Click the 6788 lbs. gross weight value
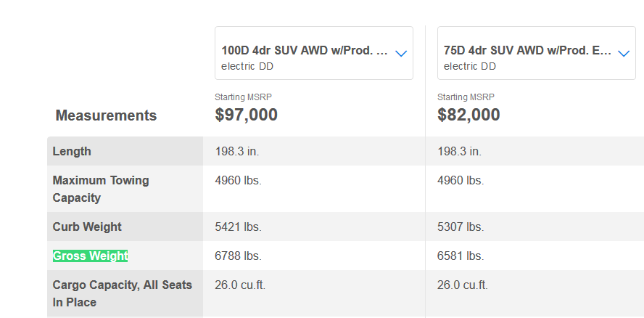Image resolution: width=644 pixels, height=318 pixels. pyautogui.click(x=238, y=256)
